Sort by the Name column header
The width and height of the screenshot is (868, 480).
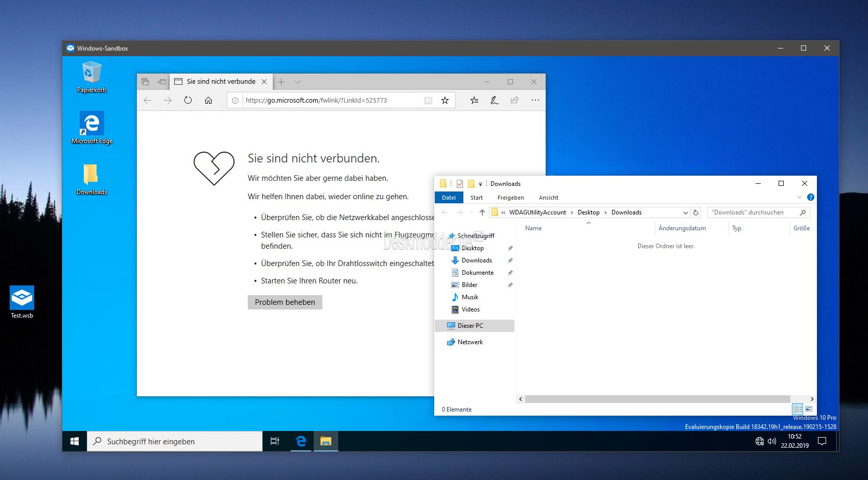[x=533, y=228]
